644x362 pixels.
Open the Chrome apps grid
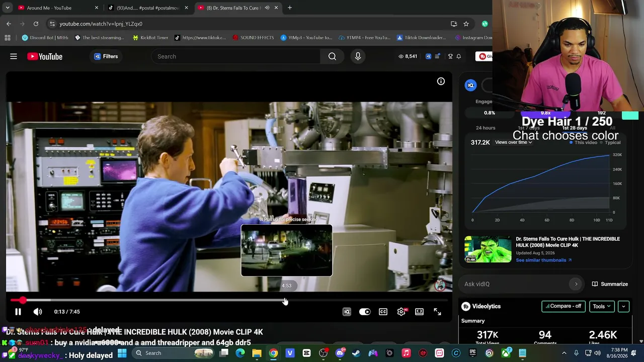[8, 38]
